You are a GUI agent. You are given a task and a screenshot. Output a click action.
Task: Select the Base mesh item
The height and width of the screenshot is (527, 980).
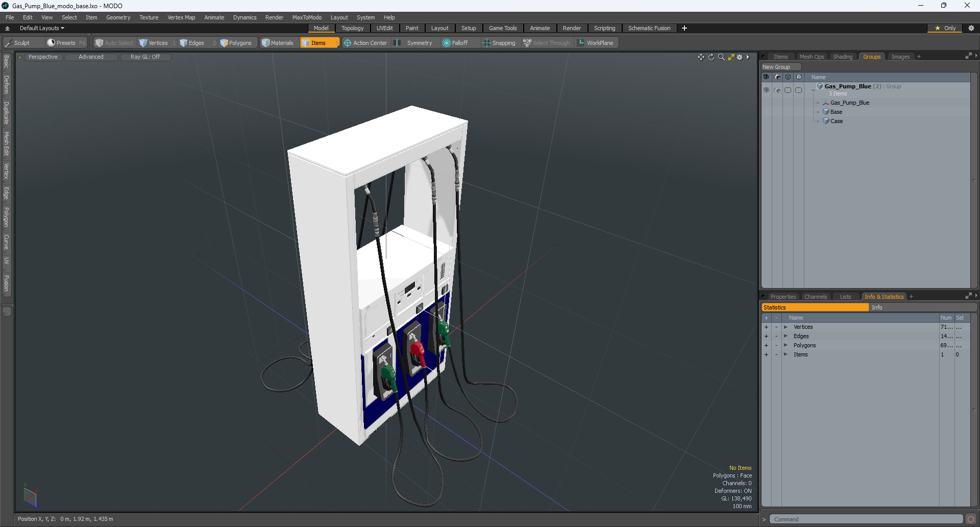pyautogui.click(x=836, y=112)
